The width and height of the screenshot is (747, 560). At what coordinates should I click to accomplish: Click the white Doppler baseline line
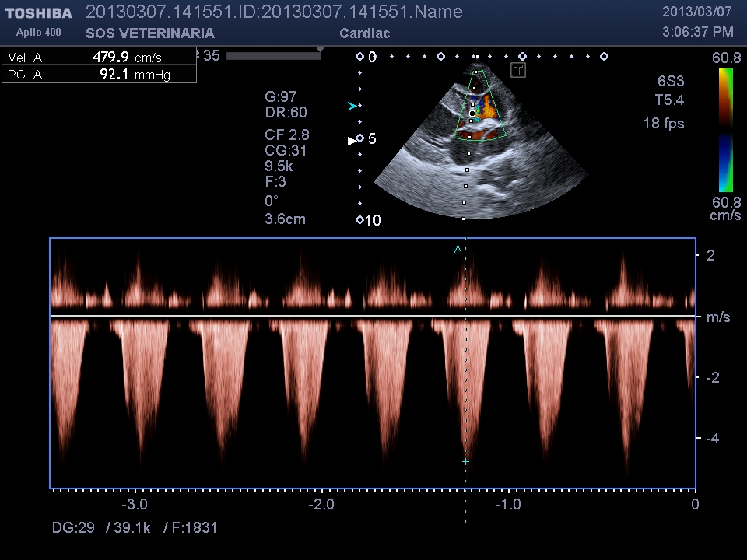(x=372, y=316)
